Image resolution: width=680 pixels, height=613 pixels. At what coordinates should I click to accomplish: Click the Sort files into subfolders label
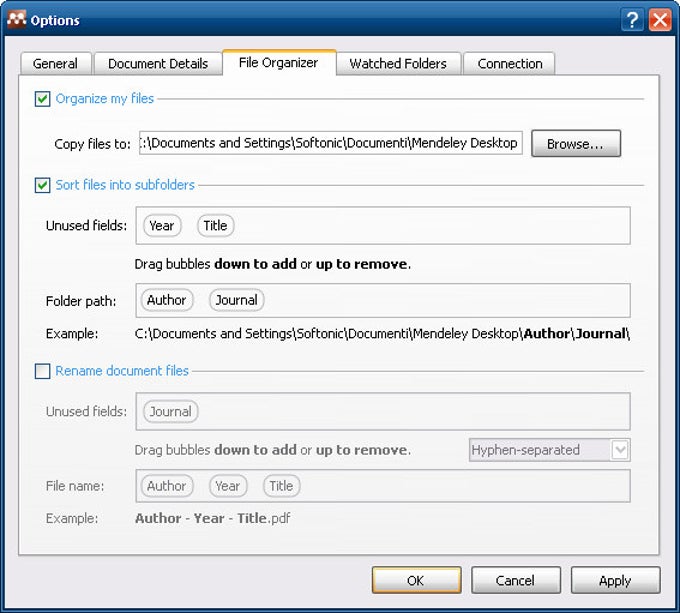tap(125, 185)
